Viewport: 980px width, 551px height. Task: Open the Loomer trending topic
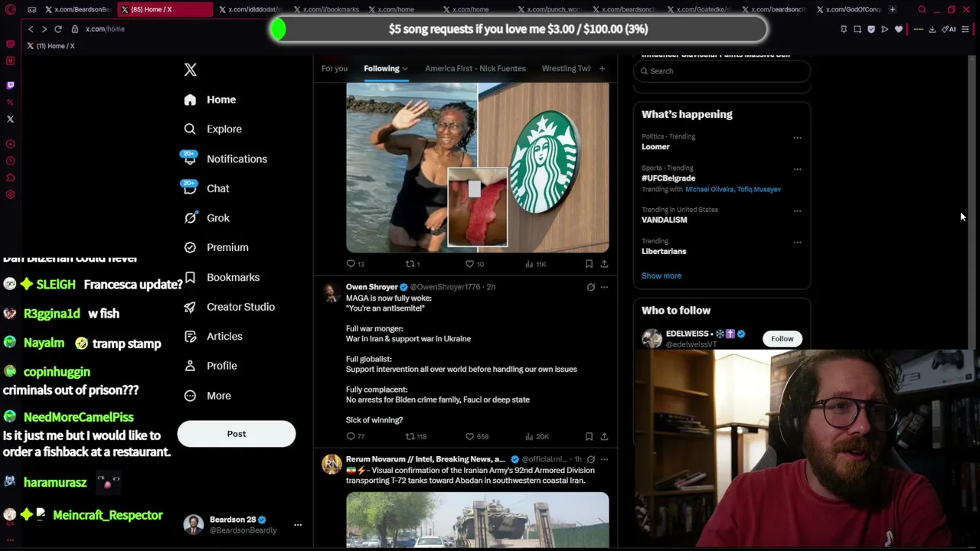[x=655, y=147]
